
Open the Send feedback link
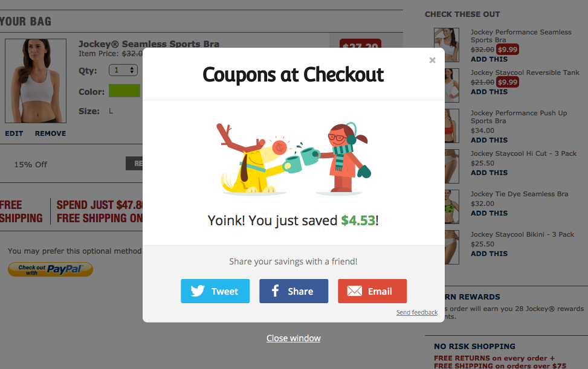(x=416, y=312)
